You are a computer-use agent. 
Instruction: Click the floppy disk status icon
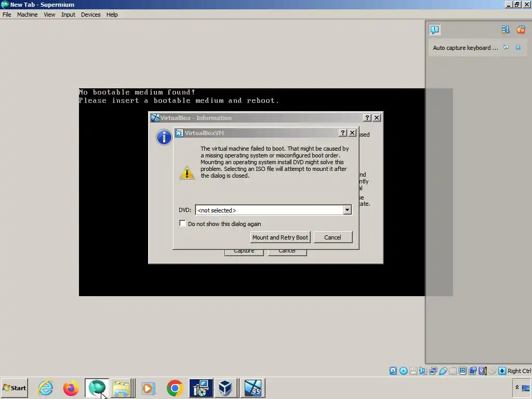413,371
